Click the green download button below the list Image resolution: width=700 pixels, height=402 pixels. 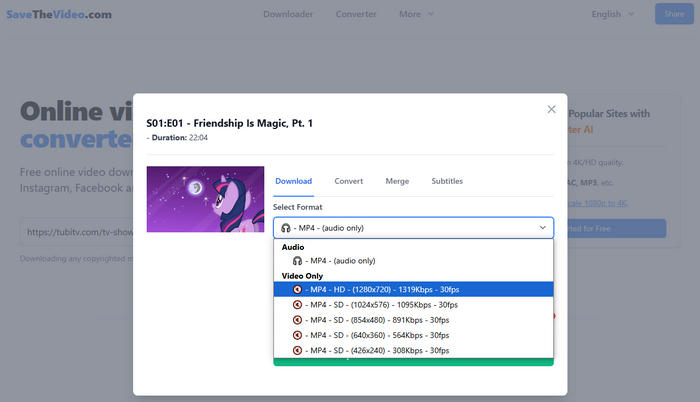(x=413, y=362)
